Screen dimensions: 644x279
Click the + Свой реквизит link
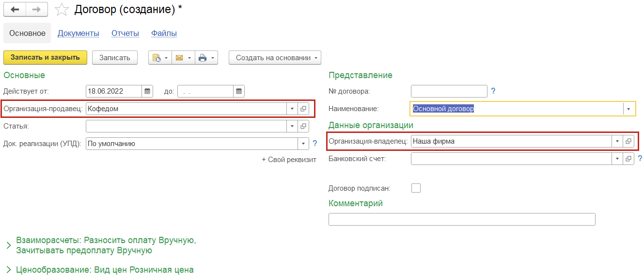(x=289, y=160)
